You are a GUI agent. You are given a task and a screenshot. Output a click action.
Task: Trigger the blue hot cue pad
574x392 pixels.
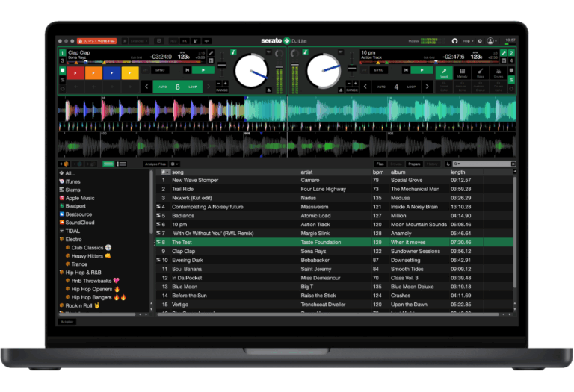[111, 73]
